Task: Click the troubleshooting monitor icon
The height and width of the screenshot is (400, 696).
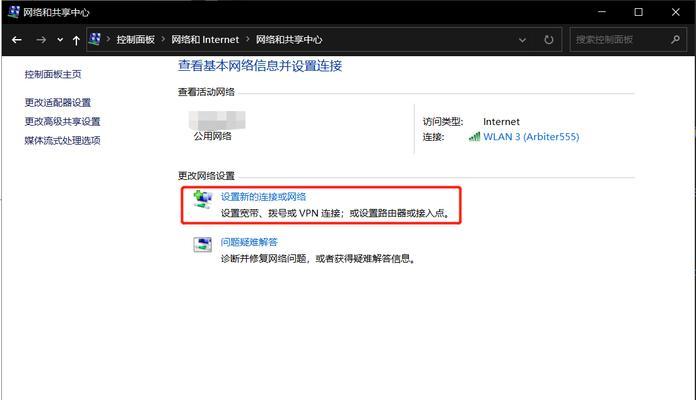Action: (202, 245)
